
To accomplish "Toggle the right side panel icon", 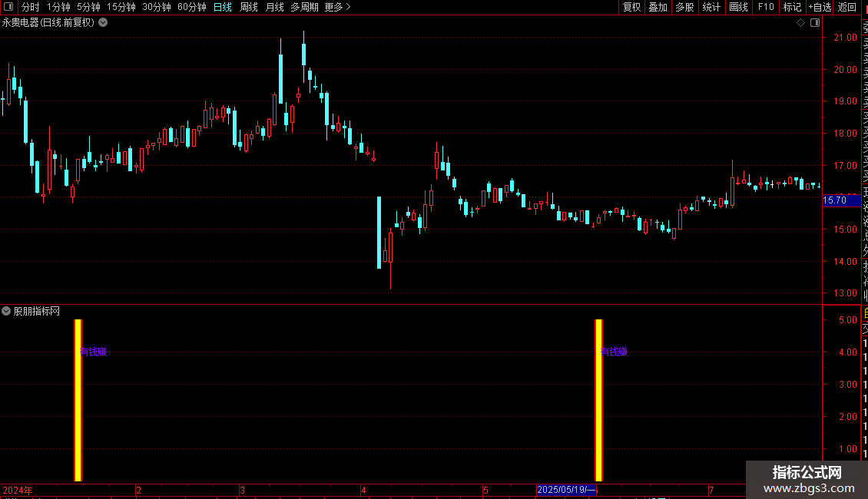I will [x=815, y=23].
